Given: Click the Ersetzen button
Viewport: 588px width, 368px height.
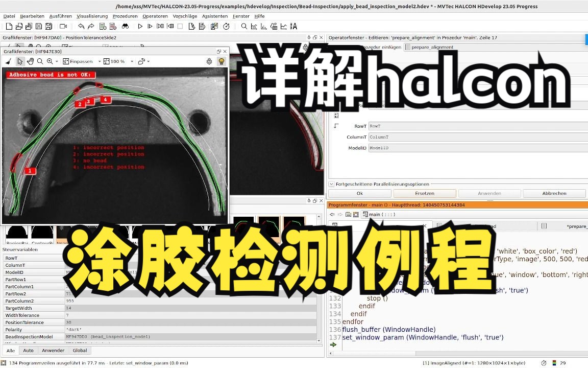Looking at the screenshot, I should coord(424,193).
